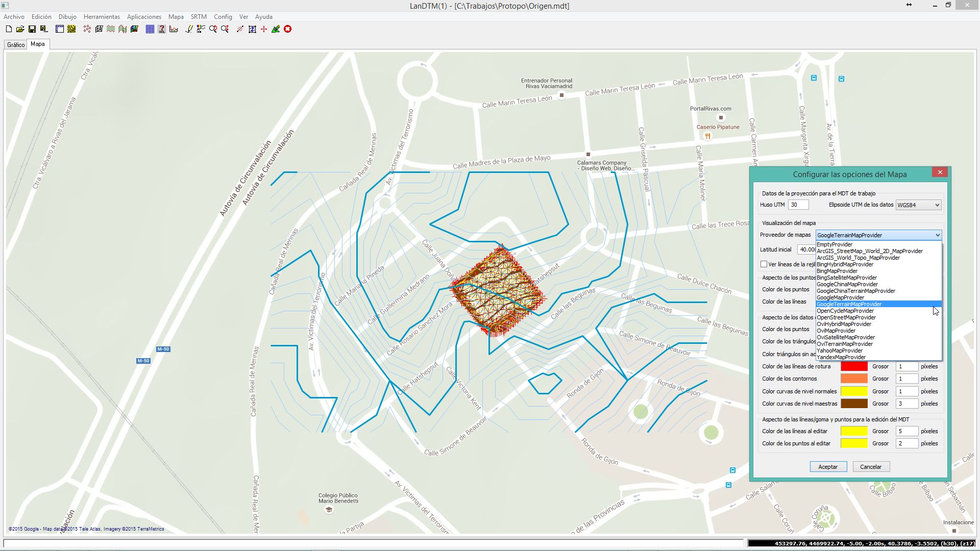
Task: Open the Dibujo menu
Action: tap(67, 17)
